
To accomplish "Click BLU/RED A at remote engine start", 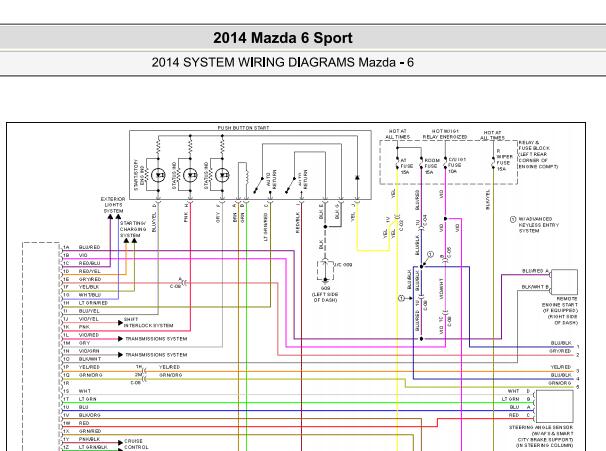I will (x=535, y=271).
